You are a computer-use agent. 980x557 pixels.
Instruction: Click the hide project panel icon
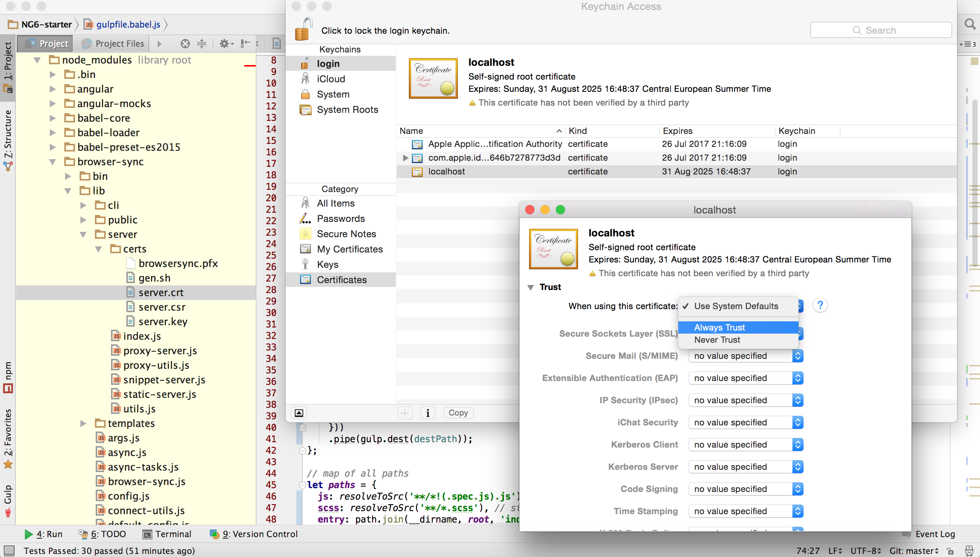tap(245, 44)
